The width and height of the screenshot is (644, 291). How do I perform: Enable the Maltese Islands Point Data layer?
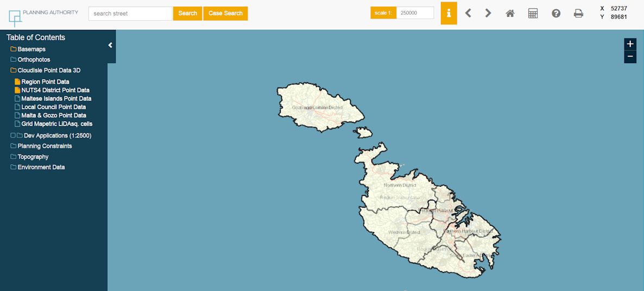pyautogui.click(x=17, y=98)
